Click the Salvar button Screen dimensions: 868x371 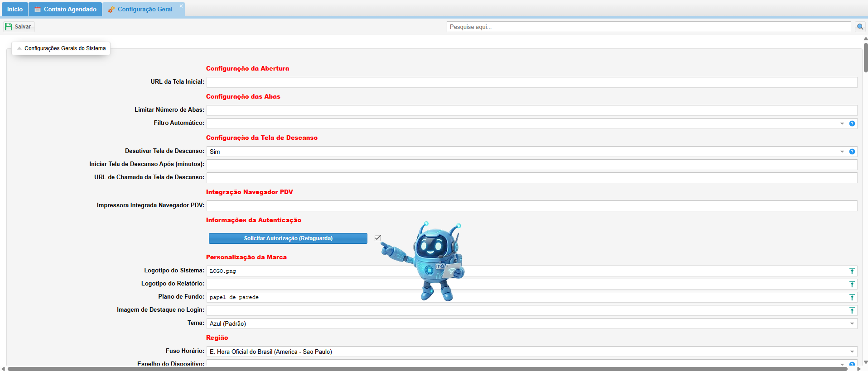click(19, 27)
